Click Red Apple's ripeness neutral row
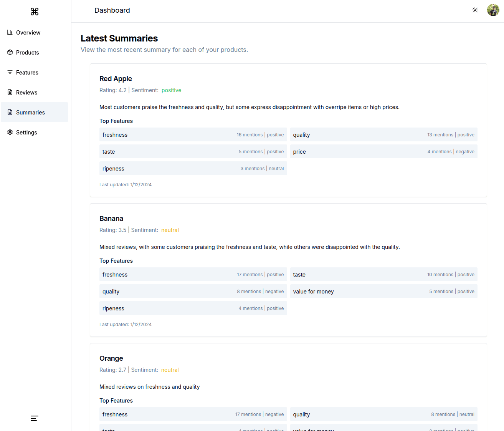 (x=193, y=168)
